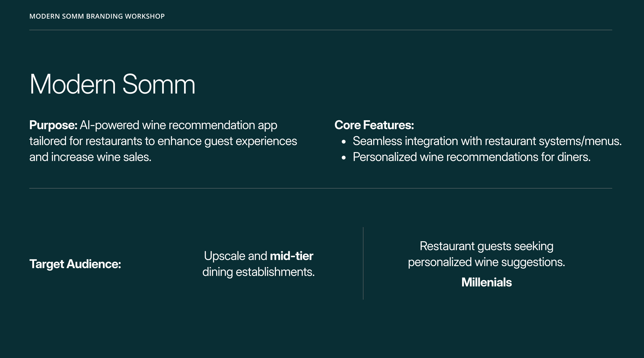The image size is (644, 358).
Task: Select the bold 'Millenials' text
Action: tap(486, 282)
